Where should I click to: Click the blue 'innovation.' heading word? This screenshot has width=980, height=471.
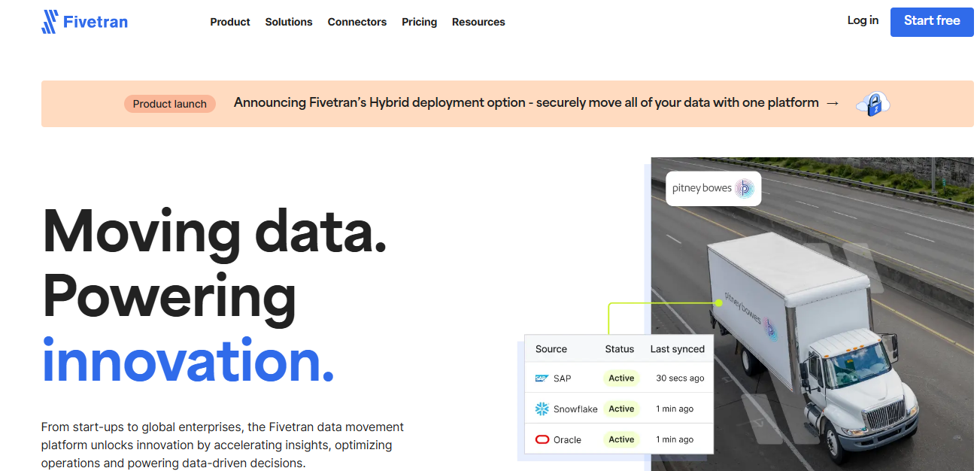[x=188, y=360]
